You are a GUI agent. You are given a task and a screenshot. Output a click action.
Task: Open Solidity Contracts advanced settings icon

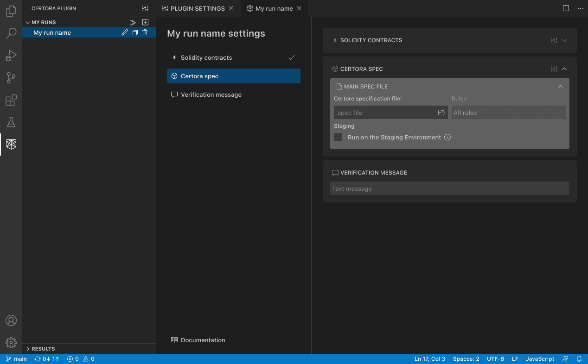[x=554, y=40]
